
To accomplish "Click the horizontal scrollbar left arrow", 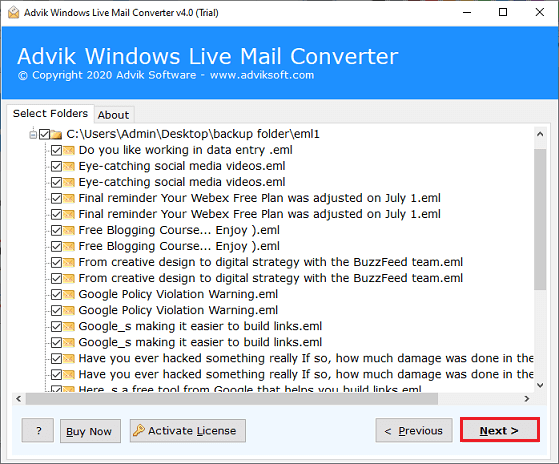I will (19, 398).
